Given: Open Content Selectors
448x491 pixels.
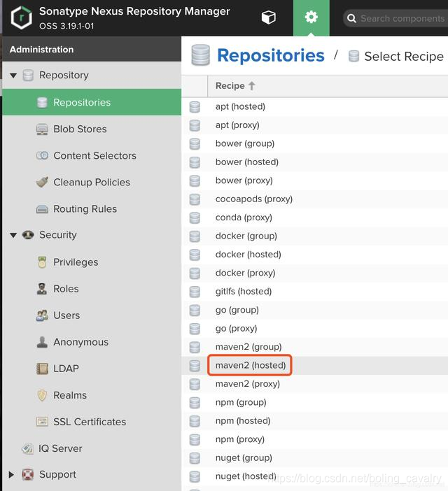Looking at the screenshot, I should pos(94,156).
